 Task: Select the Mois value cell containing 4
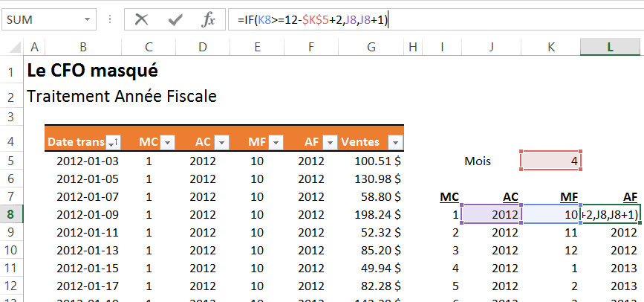tap(551, 161)
